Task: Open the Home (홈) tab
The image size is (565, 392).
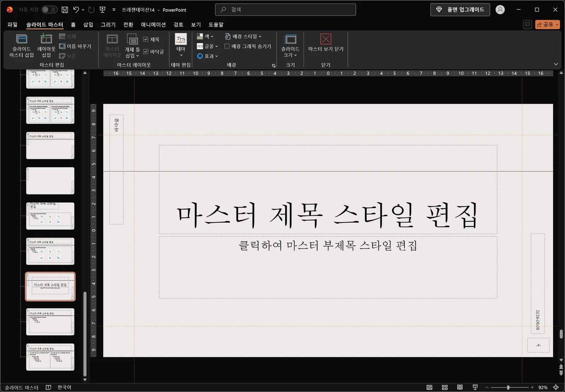Action: point(73,24)
